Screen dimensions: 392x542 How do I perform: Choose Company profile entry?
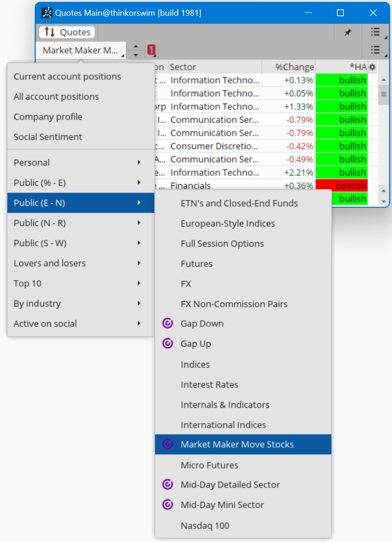click(81, 117)
